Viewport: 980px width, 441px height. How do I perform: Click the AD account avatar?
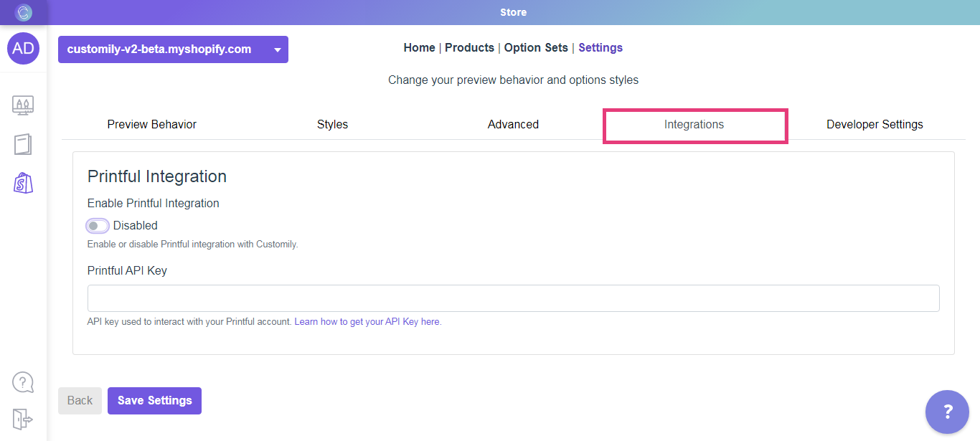tap(23, 48)
